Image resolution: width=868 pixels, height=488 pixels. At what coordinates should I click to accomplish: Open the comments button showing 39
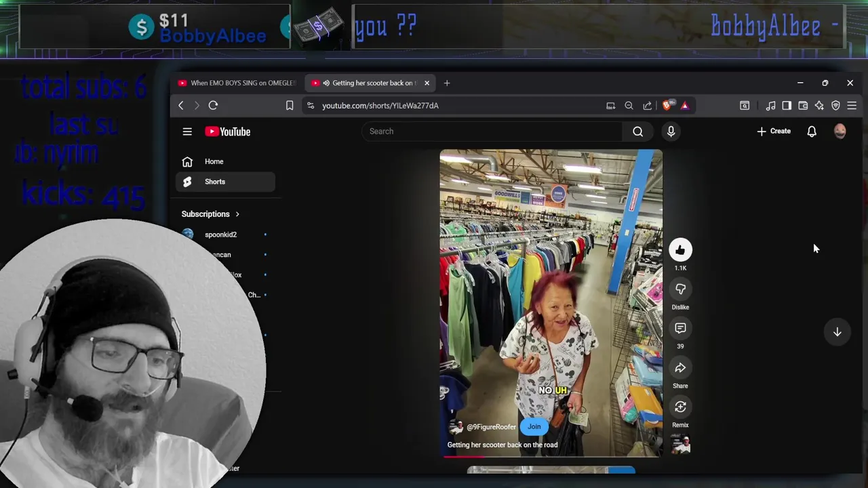[680, 329]
